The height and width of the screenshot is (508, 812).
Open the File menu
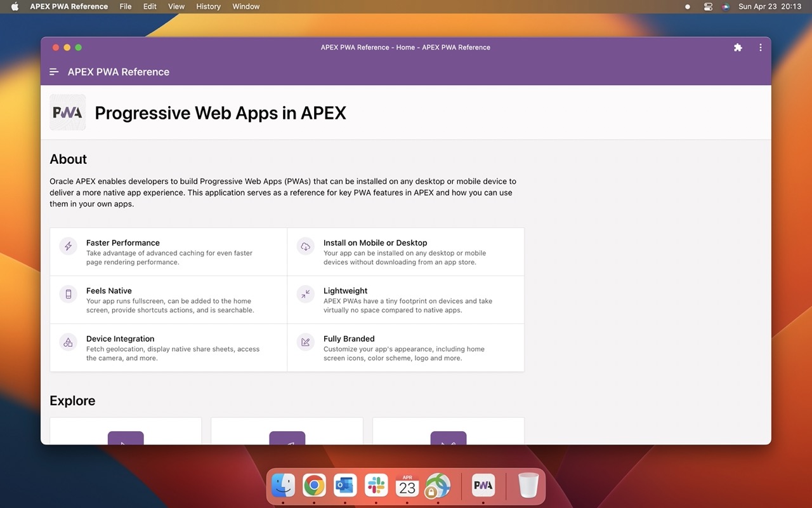[x=126, y=6]
